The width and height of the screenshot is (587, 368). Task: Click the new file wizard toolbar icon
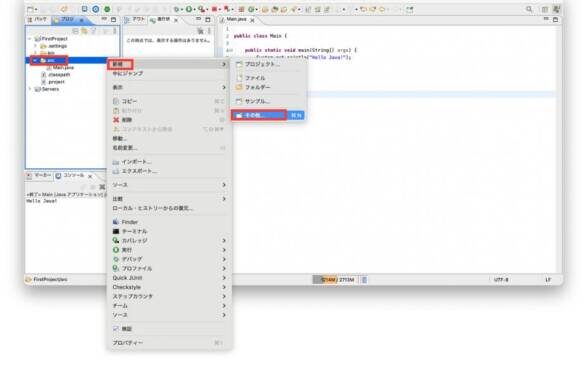tap(31, 9)
